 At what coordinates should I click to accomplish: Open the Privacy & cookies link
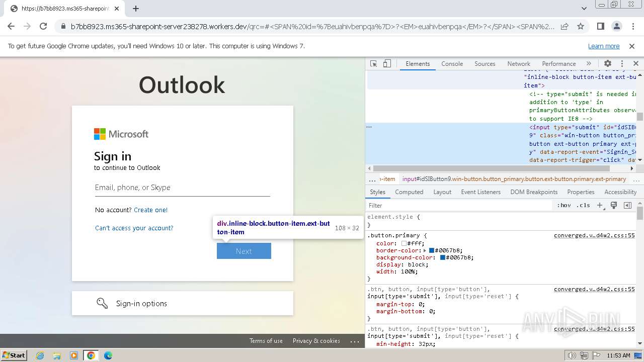316,341
